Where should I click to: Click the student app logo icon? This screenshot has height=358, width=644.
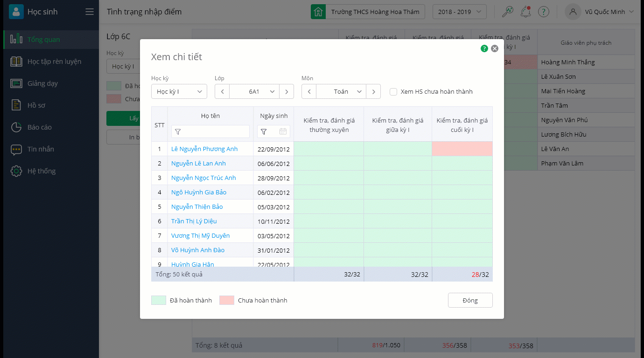16,12
